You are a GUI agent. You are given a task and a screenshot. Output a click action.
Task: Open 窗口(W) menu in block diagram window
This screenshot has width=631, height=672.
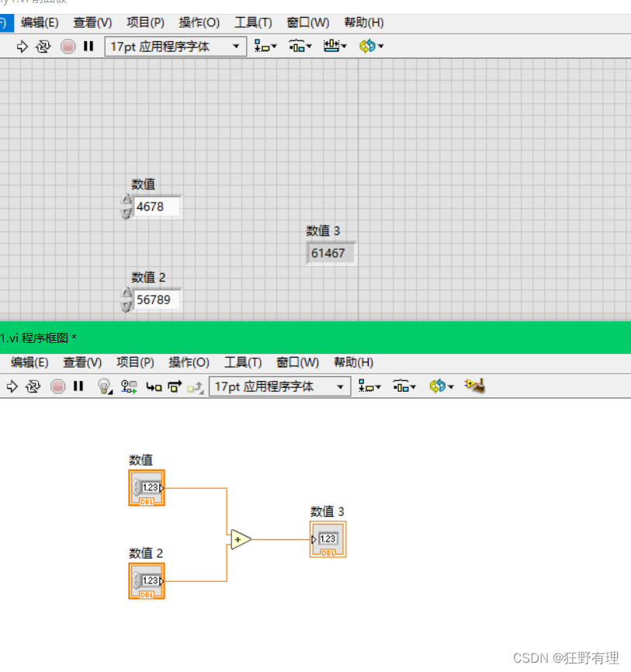coord(297,362)
